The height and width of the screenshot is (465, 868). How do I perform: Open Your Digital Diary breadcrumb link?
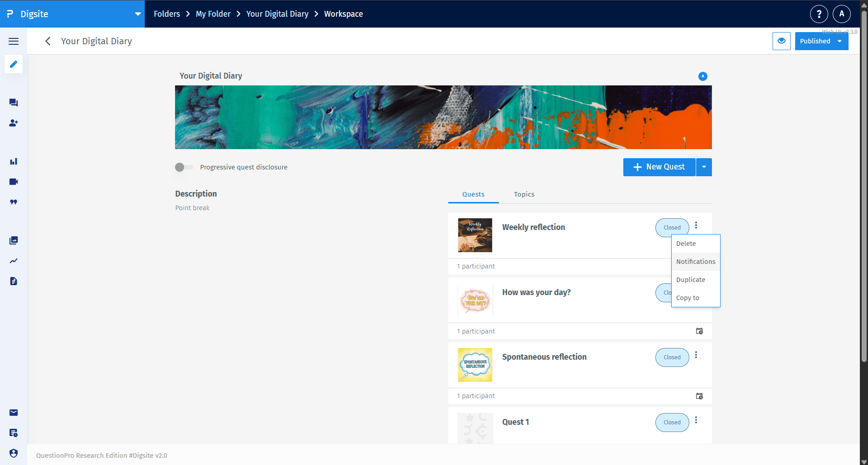277,14
